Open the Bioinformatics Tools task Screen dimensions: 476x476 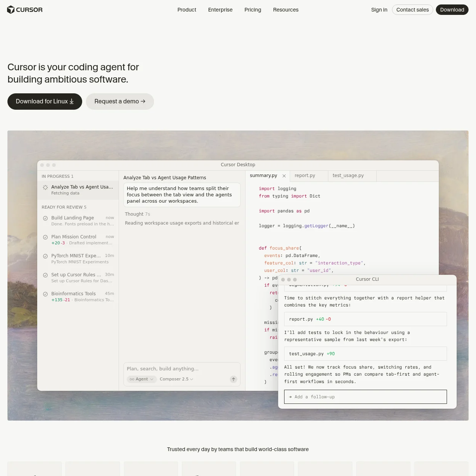78,296
